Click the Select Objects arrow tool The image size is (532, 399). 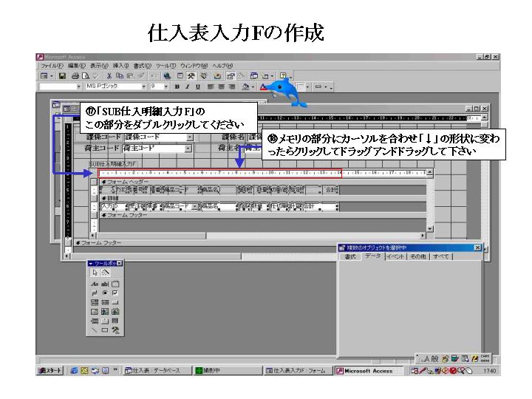coord(94,273)
